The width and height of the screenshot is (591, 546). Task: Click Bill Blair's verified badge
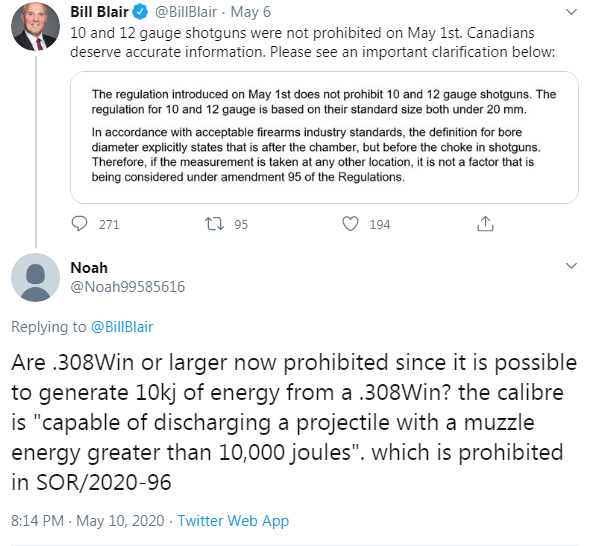[141, 12]
